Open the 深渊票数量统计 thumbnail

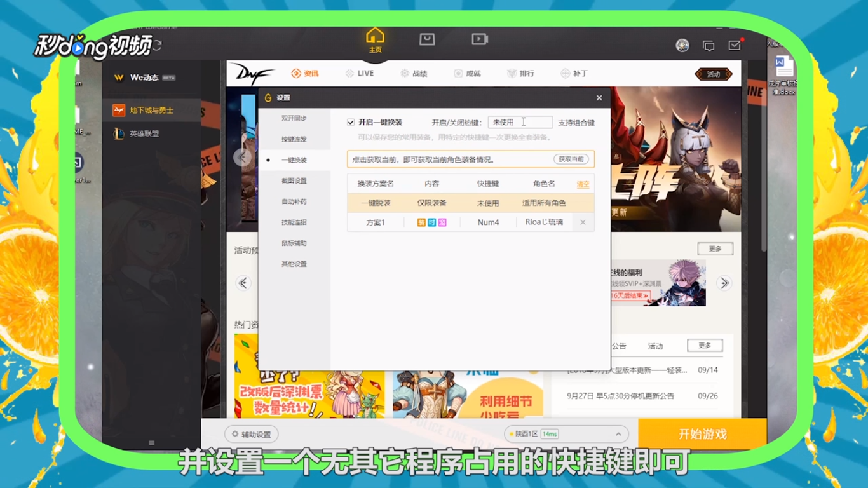pos(309,376)
